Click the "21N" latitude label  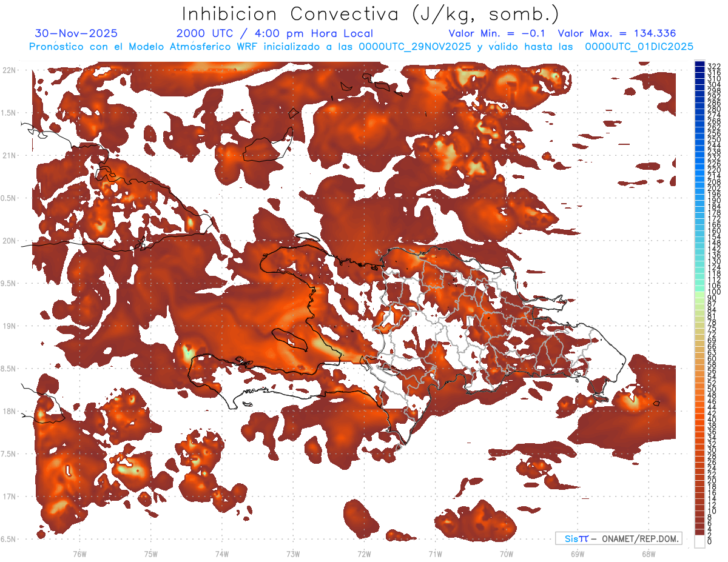(10, 155)
